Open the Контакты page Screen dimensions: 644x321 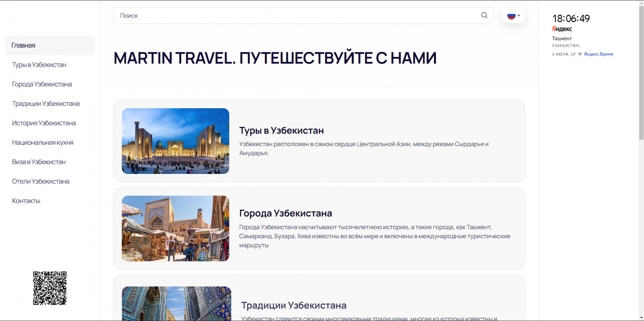[x=26, y=201]
